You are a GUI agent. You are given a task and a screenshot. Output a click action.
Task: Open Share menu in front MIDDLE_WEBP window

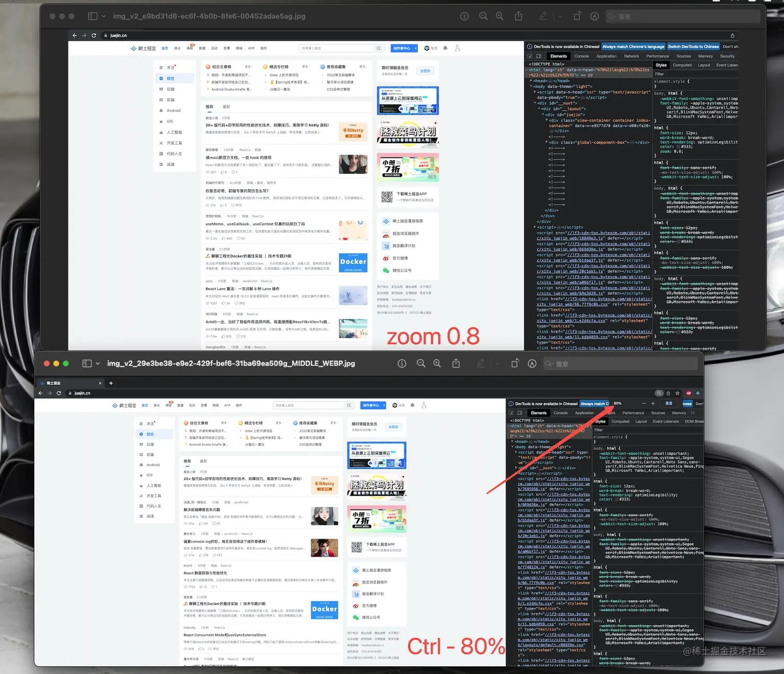(x=456, y=363)
